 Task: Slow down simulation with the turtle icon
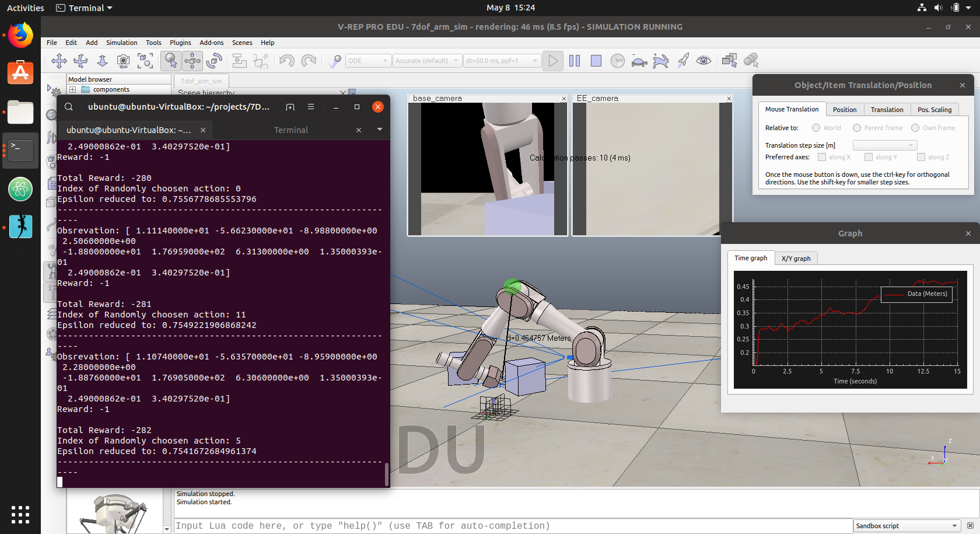click(x=639, y=61)
